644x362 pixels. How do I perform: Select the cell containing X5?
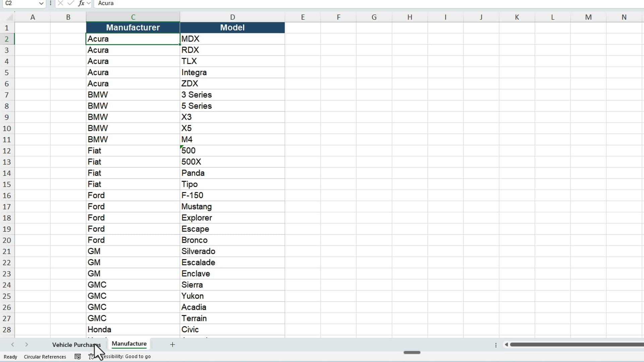click(232, 128)
